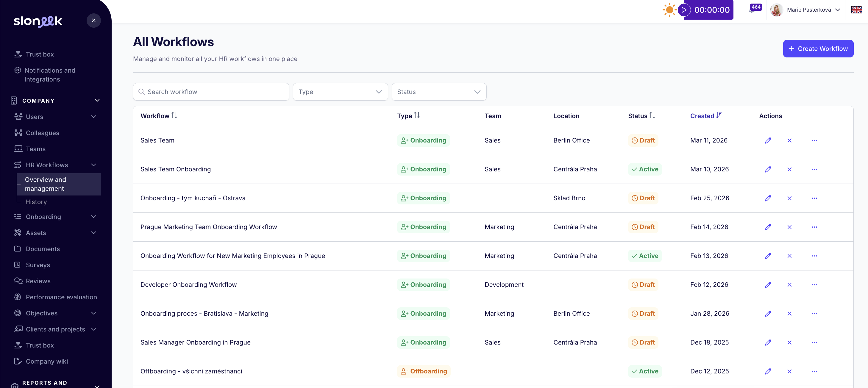The width and height of the screenshot is (868, 388).
Task: Toggle light mode sun icon
Action: tap(669, 10)
